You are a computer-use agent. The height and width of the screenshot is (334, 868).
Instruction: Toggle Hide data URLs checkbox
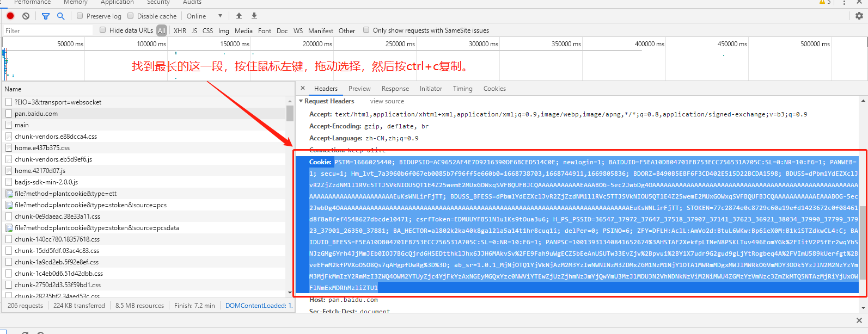tap(103, 30)
